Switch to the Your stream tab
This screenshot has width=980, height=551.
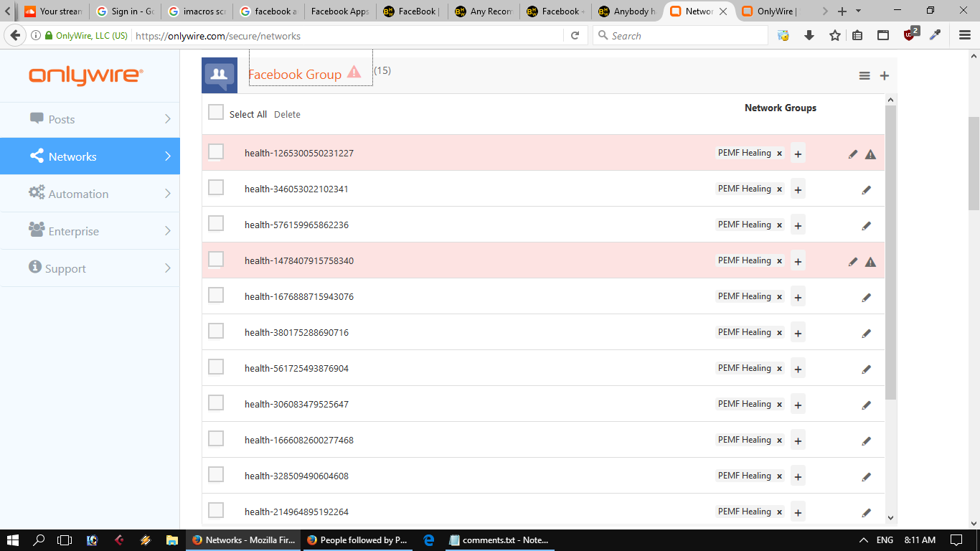point(53,11)
